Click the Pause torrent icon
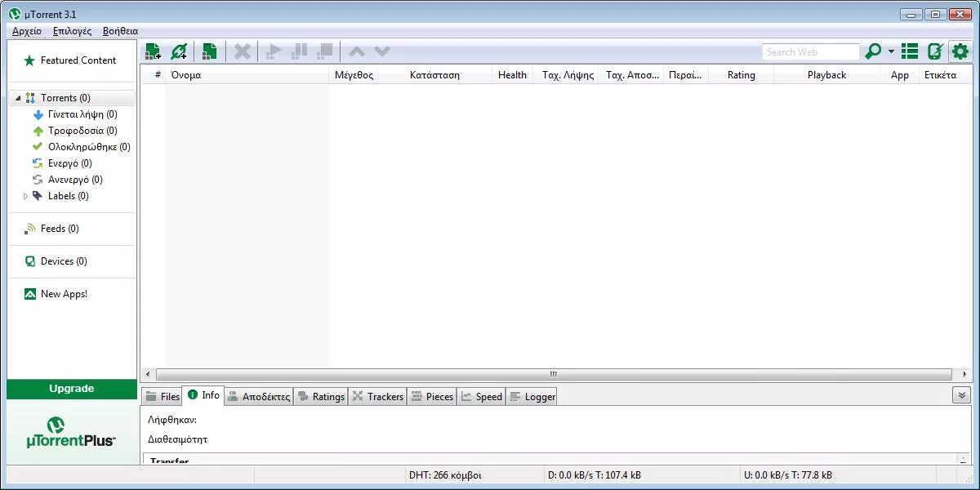 [x=300, y=51]
